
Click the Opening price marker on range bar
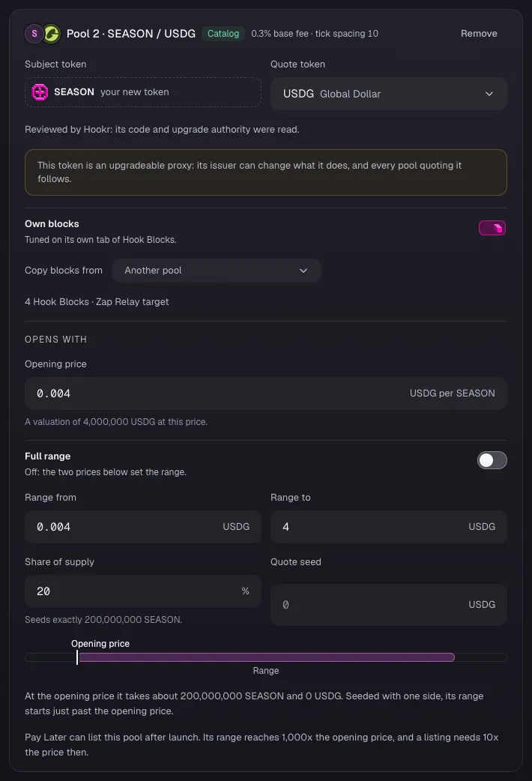point(77,657)
